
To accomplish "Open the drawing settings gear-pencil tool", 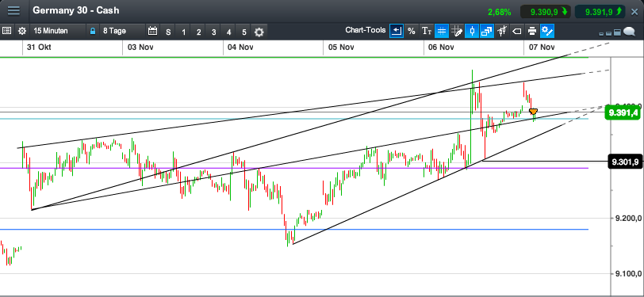I will [547, 31].
